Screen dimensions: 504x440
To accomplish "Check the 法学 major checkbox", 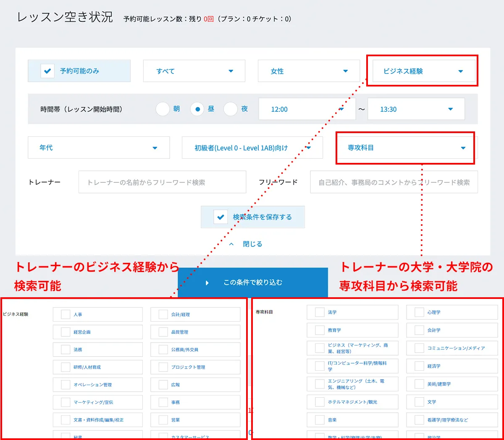I will [320, 312].
